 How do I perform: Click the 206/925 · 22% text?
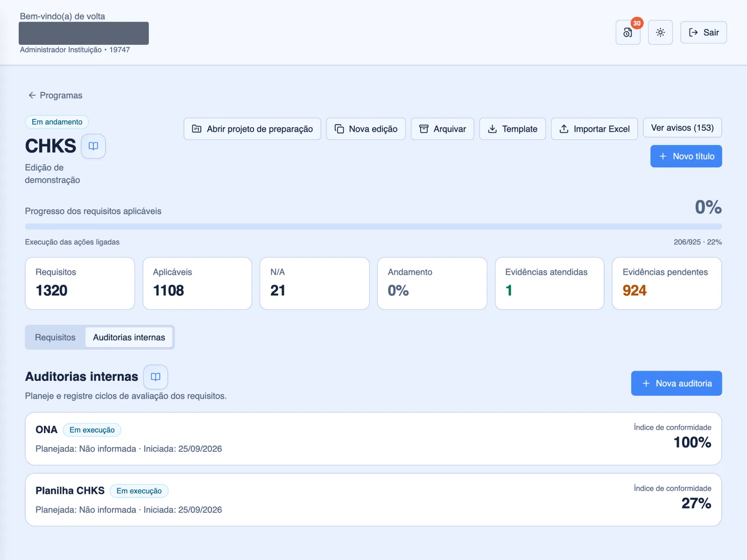tap(698, 242)
